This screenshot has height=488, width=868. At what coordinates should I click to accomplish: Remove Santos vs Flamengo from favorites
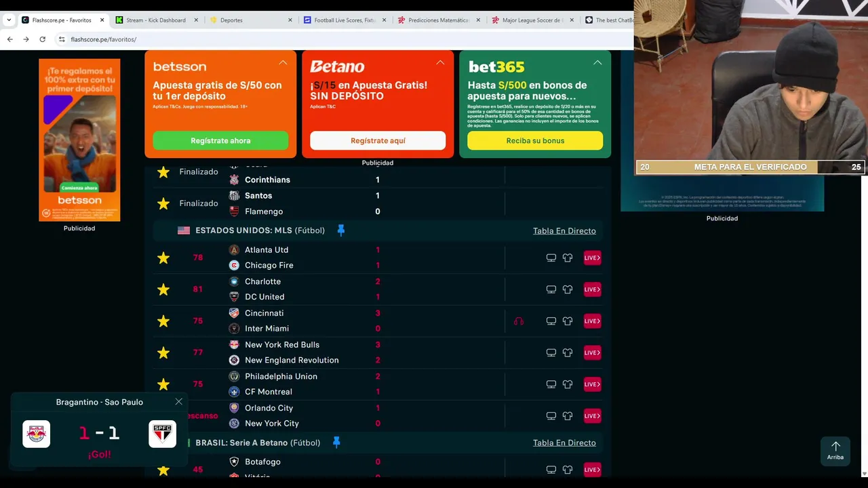163,203
